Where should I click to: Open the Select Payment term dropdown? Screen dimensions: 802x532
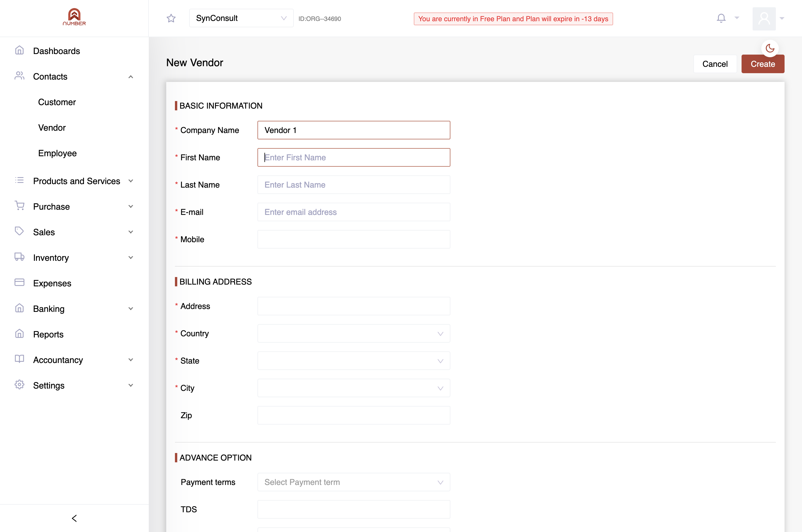pyautogui.click(x=354, y=482)
